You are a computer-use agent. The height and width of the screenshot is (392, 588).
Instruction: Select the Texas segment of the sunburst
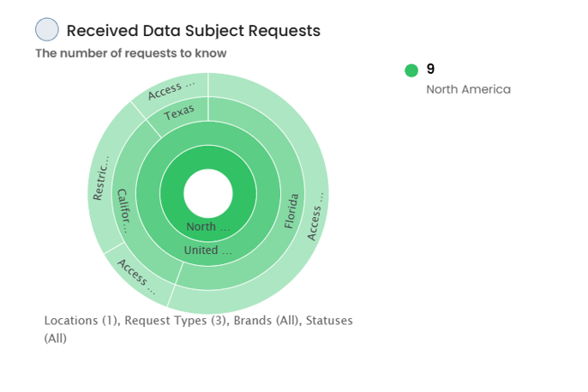coord(179,112)
